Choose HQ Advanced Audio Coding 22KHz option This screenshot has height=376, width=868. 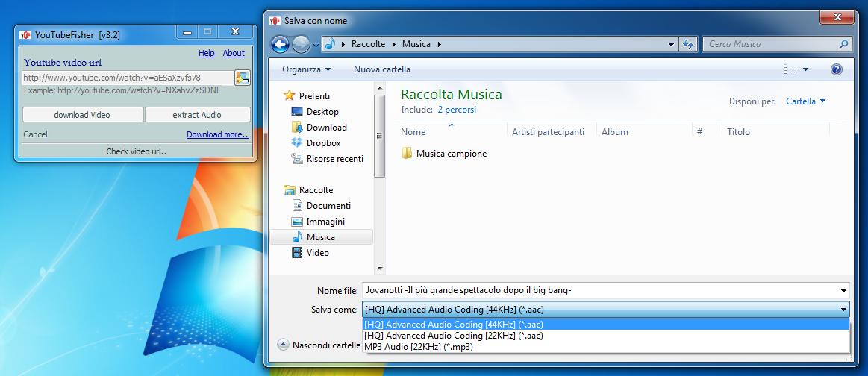(x=606, y=336)
